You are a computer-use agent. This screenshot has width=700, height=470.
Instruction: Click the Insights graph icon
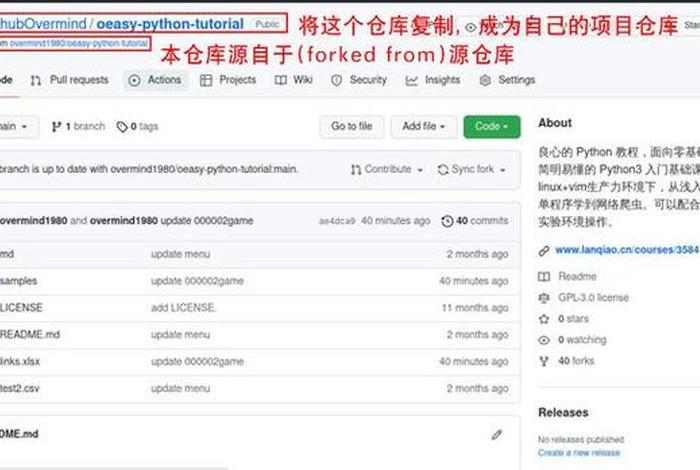click(411, 80)
